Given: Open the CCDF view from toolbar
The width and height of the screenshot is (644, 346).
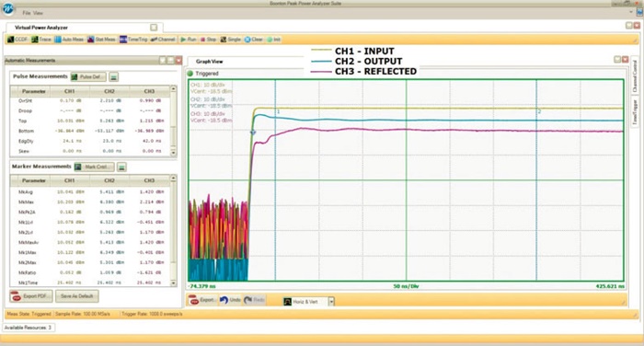Looking at the screenshot, I should click(18, 40).
